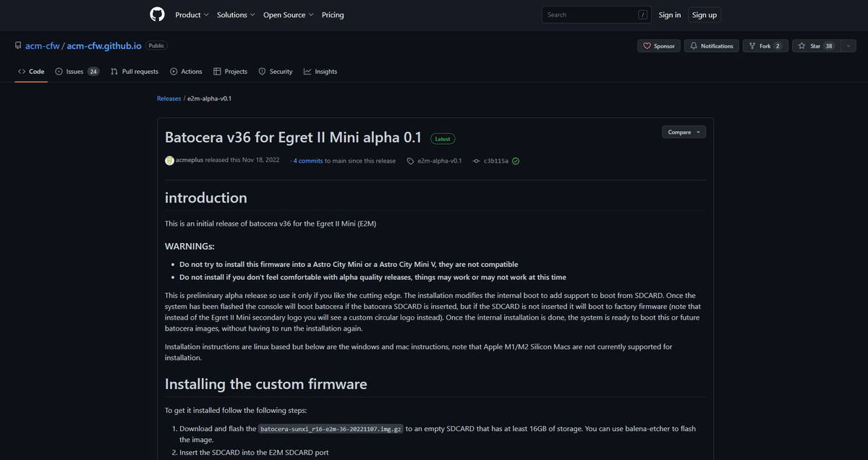Viewport: 868px width, 460px height.
Task: Click the Latest release badge
Action: [x=443, y=139]
